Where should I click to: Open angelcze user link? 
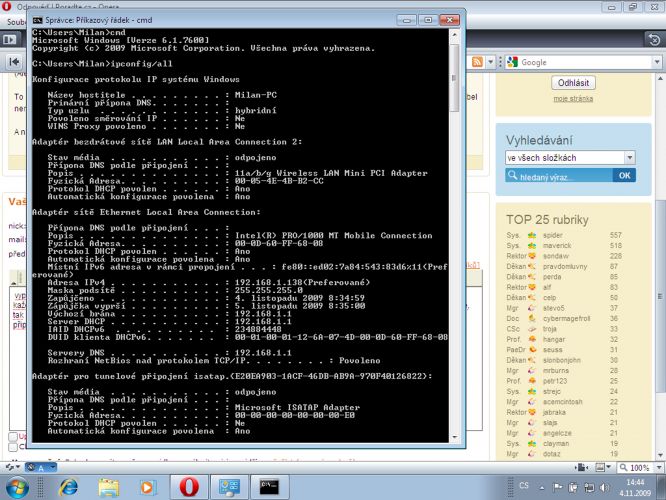[557, 433]
